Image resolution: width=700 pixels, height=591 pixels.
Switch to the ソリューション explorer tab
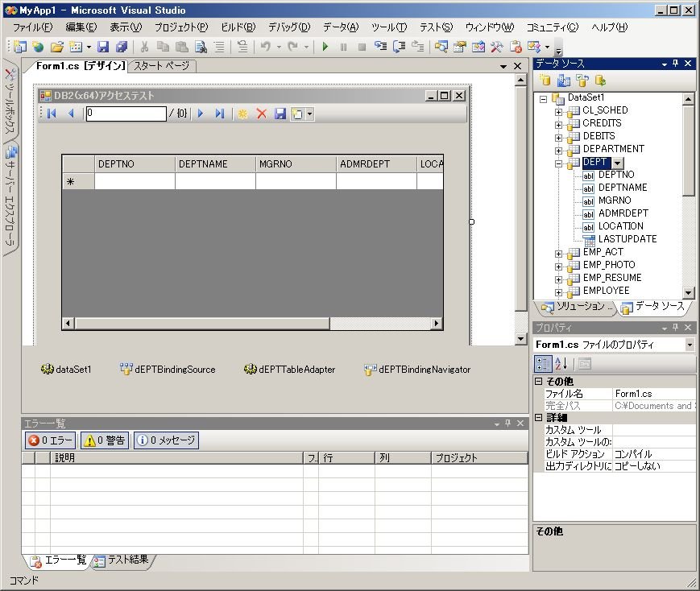click(574, 306)
